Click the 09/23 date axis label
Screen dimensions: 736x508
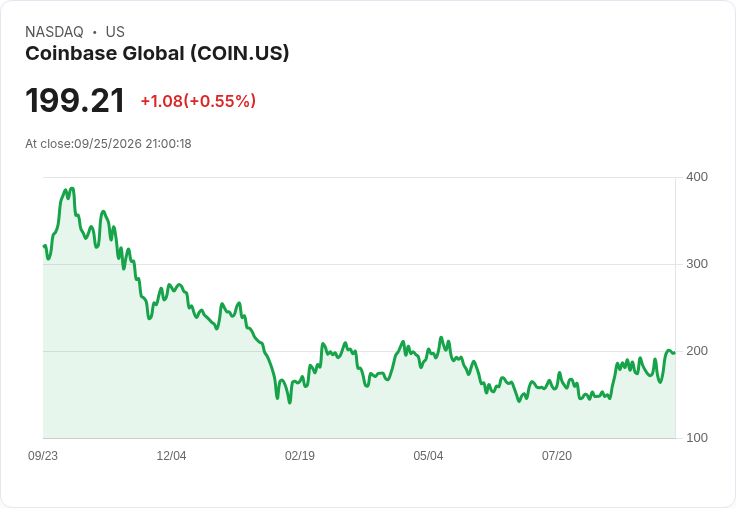[x=43, y=456]
